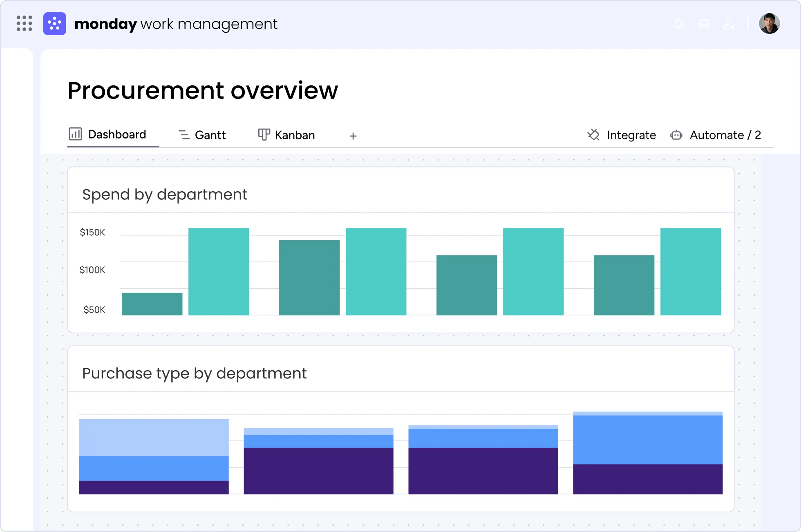This screenshot has height=532, width=801.
Task: Click the invite members person-plus icon
Action: click(x=729, y=24)
